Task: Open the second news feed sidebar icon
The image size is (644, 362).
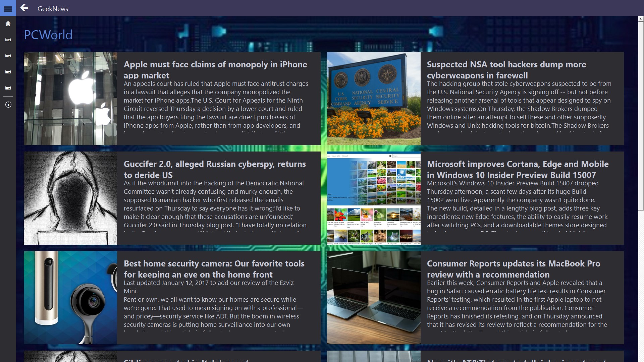Action: click(x=8, y=56)
